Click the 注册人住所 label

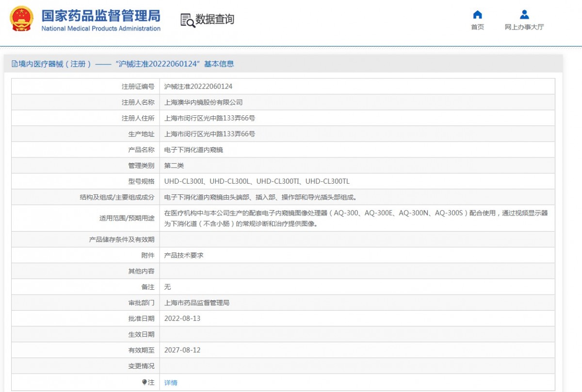click(x=138, y=118)
